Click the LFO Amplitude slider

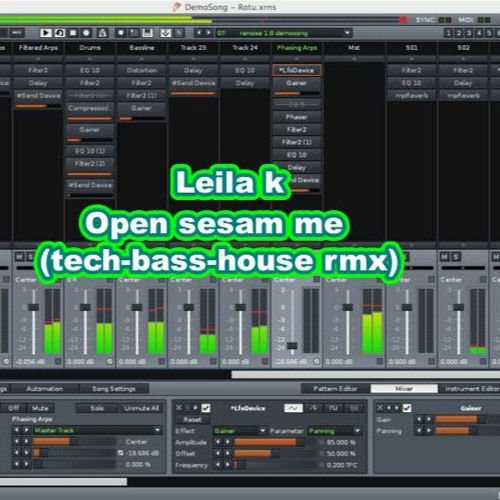click(x=275, y=442)
